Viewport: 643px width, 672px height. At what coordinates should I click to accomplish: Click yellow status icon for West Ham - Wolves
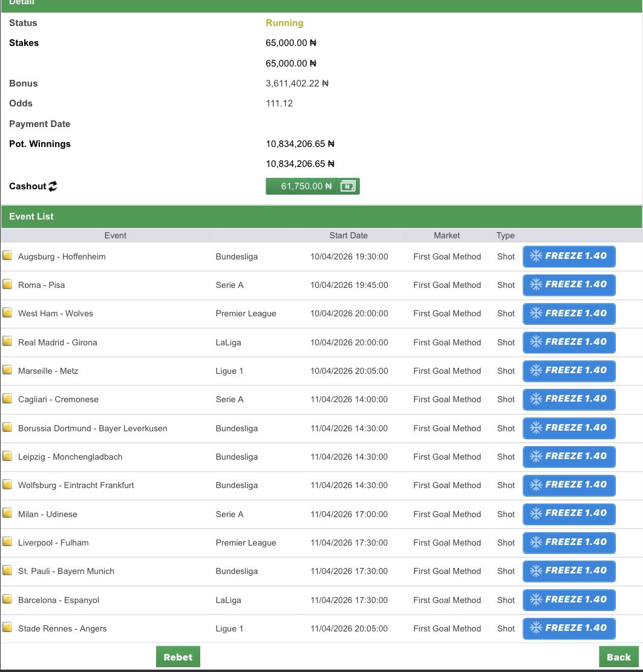[7, 313]
